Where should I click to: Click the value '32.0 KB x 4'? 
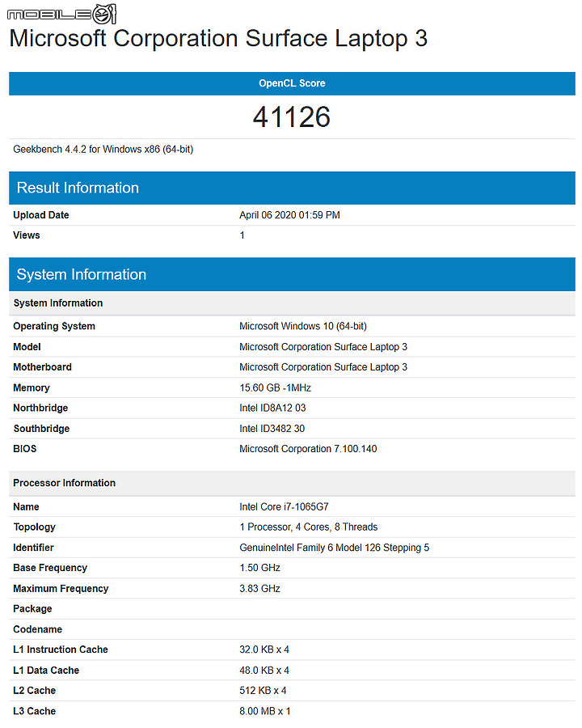point(264,650)
